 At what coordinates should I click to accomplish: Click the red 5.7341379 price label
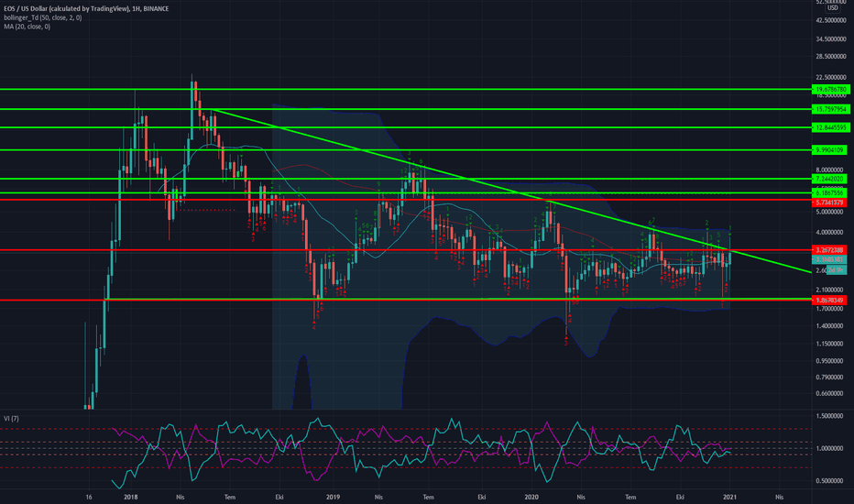pos(829,203)
